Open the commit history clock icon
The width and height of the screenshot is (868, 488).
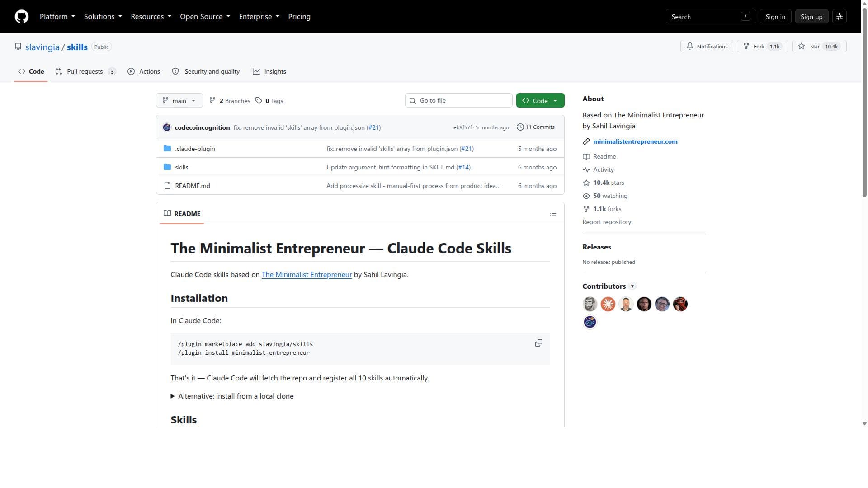point(520,127)
